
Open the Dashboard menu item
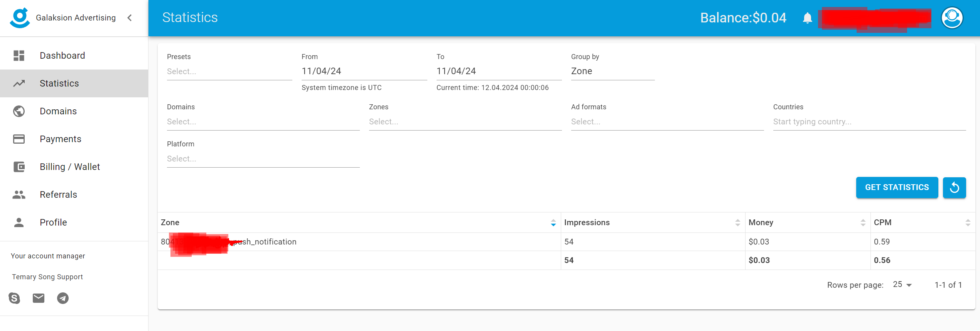(x=74, y=56)
